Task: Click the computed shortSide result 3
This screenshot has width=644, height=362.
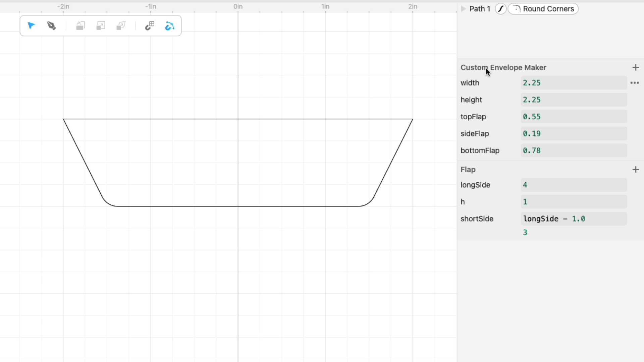Action: 525,233
